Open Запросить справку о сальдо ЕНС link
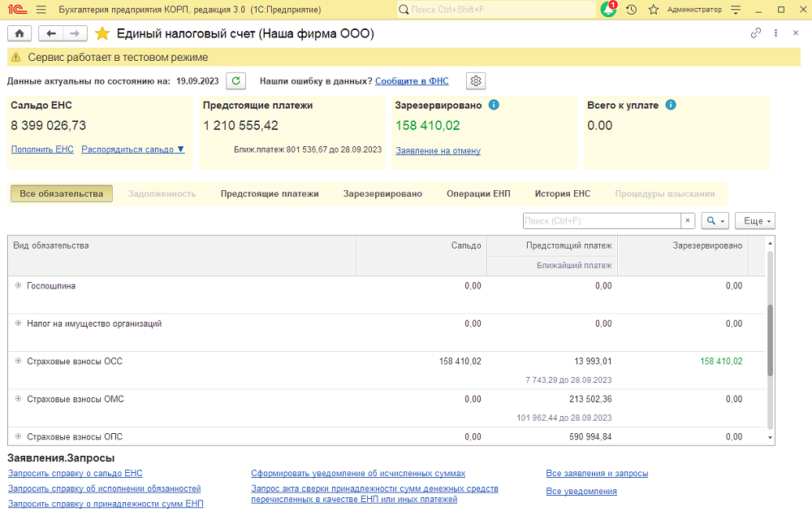Viewport: 812px width, 516px height. pyautogui.click(x=76, y=474)
